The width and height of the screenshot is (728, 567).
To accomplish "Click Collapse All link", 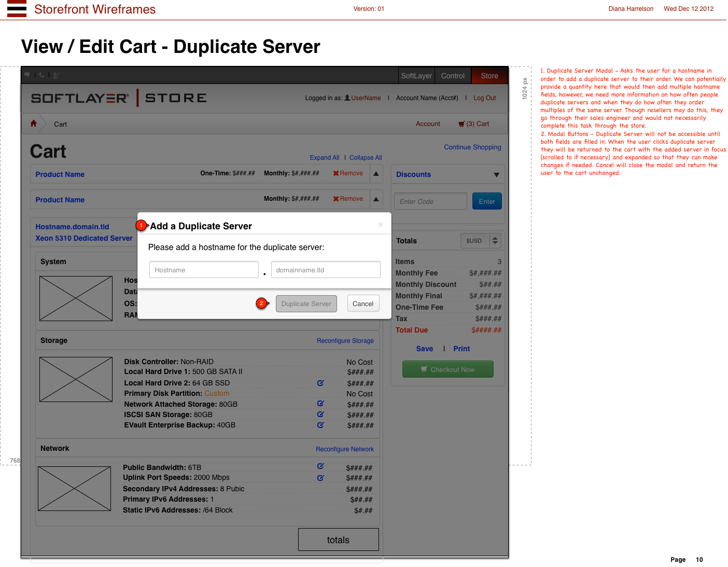I will 366,158.
